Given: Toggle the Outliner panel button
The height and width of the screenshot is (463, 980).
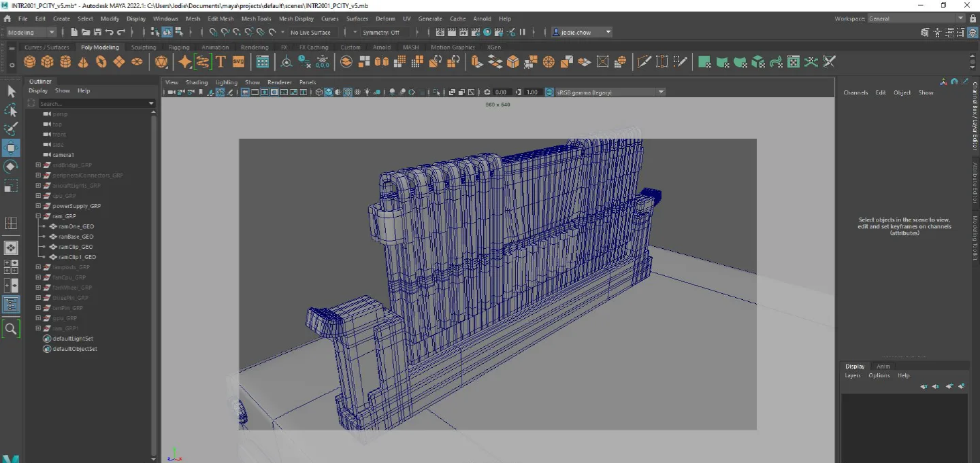Looking at the screenshot, I should [11, 305].
